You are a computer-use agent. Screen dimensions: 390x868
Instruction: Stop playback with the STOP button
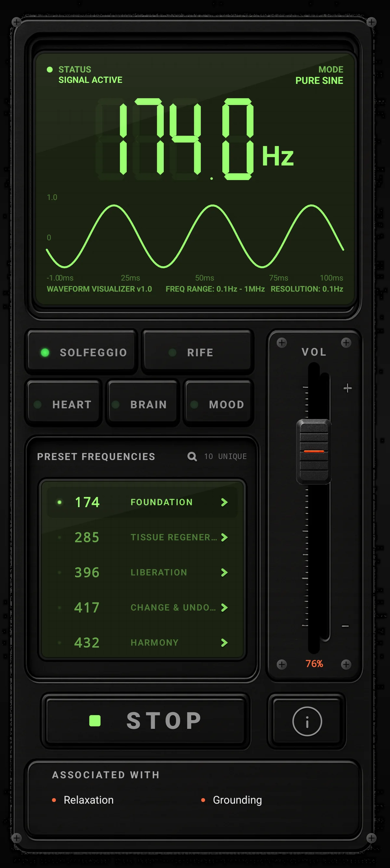[x=146, y=721]
